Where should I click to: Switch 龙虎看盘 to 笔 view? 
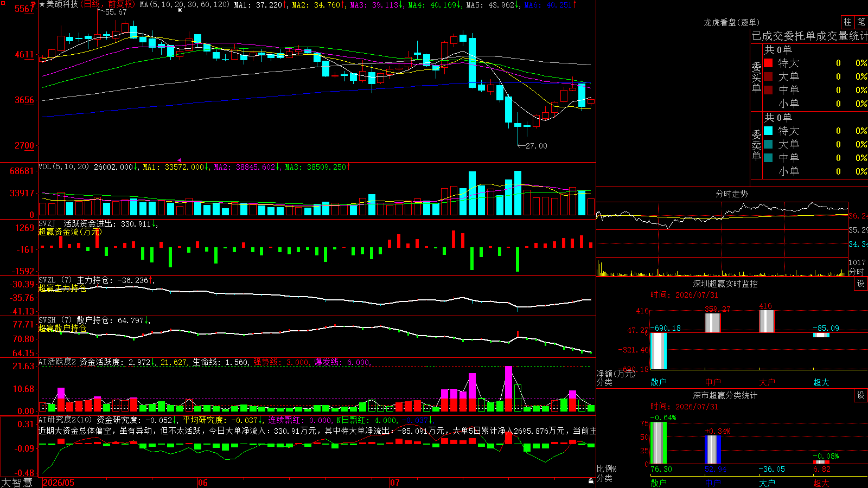(x=861, y=22)
